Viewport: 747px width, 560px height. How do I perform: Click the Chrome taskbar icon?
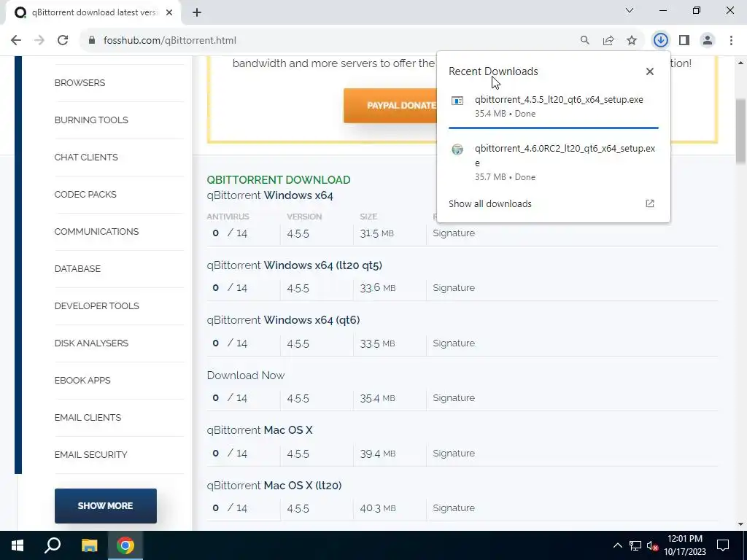click(x=125, y=545)
